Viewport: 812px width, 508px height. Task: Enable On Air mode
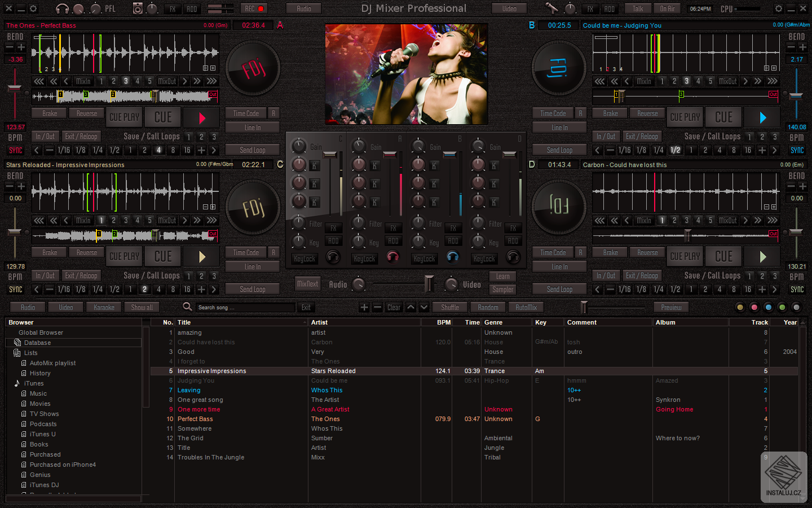pos(667,8)
